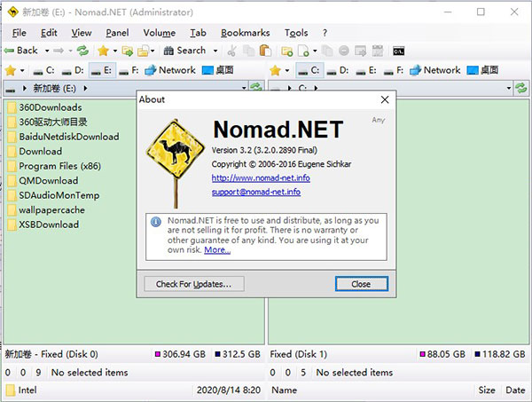Click the Paste clipboard icon
532x402 pixels.
(x=265, y=51)
